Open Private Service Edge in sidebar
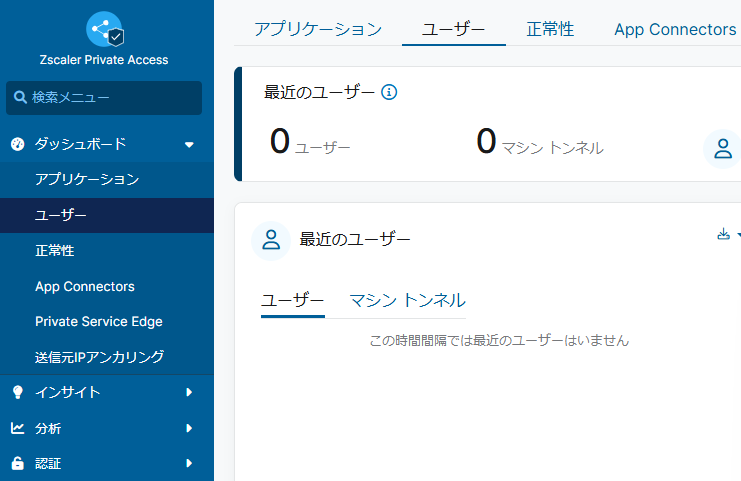Screen dimensions: 741x481 [x=107, y=321]
